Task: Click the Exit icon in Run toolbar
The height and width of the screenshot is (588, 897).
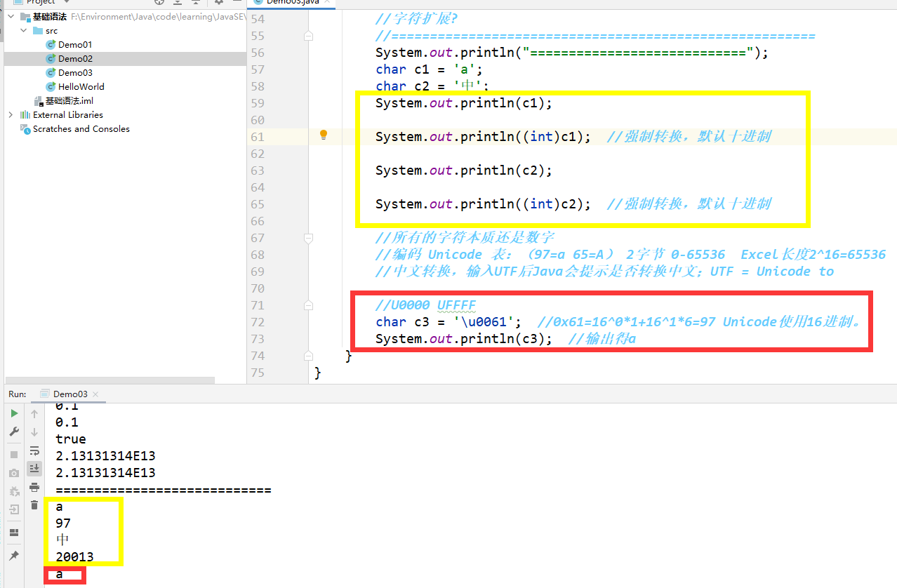Action: click(x=14, y=509)
